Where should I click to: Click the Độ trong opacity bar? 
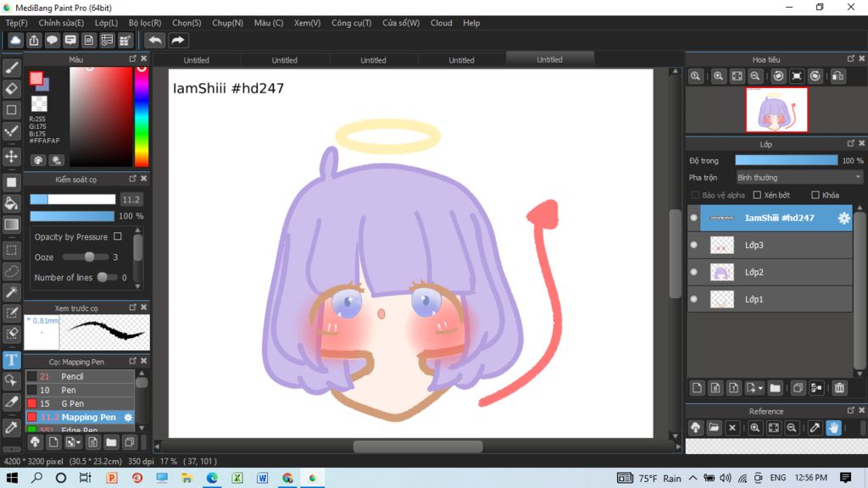click(786, 160)
